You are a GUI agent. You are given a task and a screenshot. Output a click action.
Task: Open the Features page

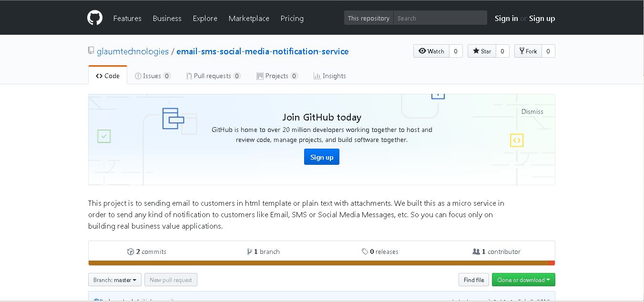pos(127,18)
